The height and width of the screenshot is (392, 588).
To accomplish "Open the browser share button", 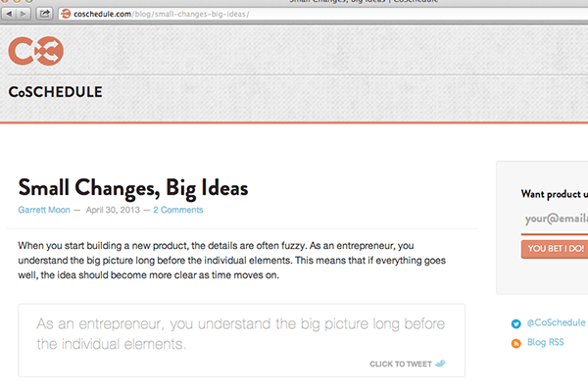I will [45, 14].
